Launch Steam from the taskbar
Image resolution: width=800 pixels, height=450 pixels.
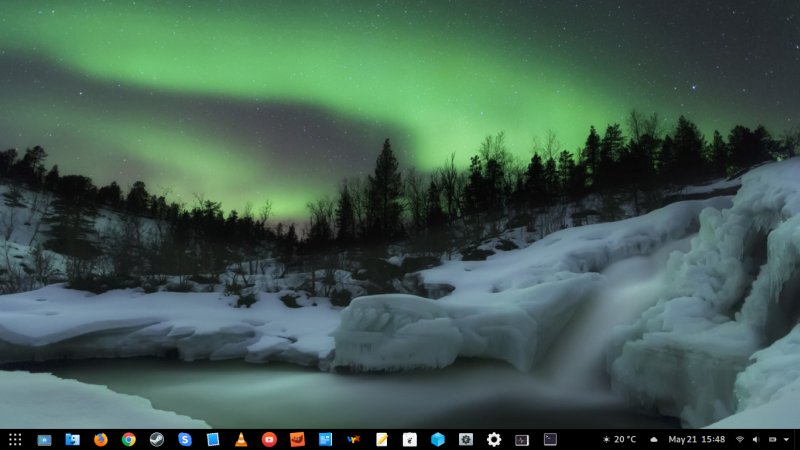(156, 439)
